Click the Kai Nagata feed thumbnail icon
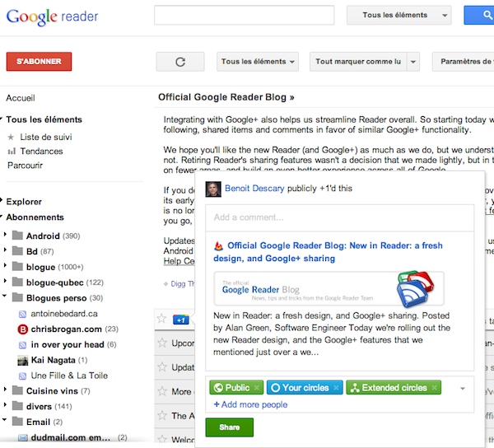The width and height of the screenshot is (494, 448). tap(23, 361)
